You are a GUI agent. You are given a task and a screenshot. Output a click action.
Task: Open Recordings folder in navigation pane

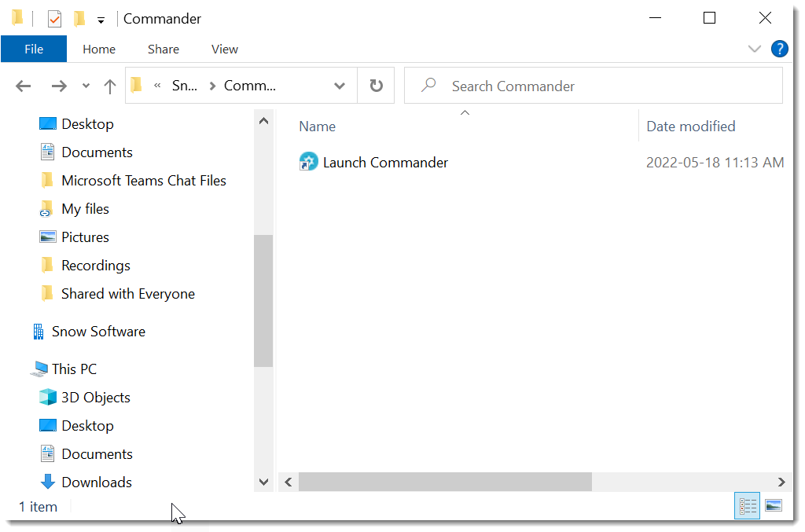click(x=96, y=266)
